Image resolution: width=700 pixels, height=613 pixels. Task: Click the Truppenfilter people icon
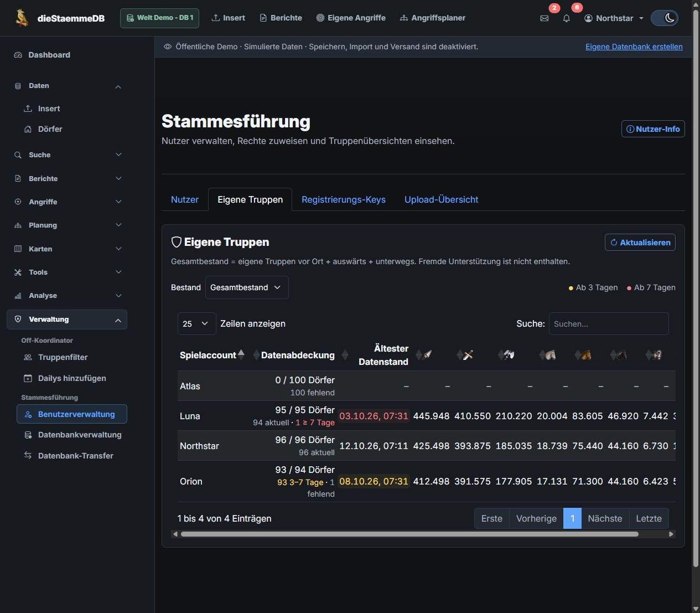28,358
